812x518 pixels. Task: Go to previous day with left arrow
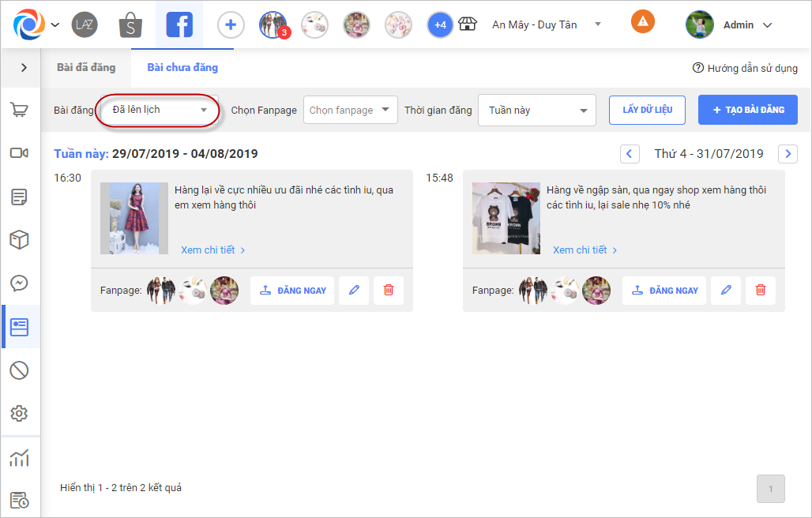tap(630, 154)
